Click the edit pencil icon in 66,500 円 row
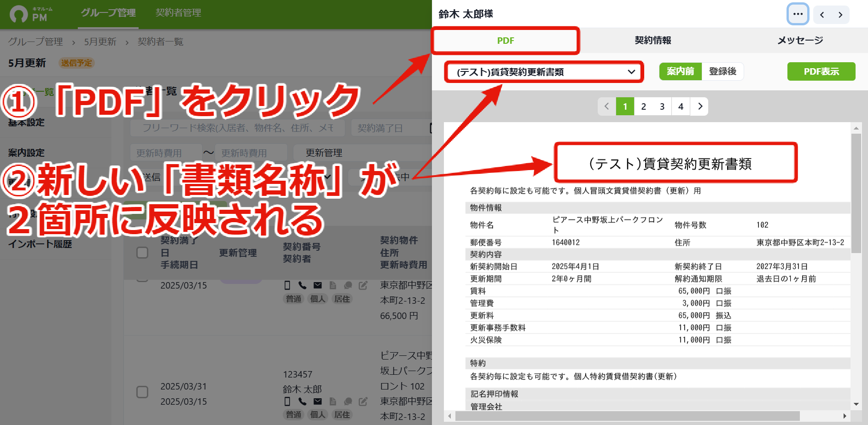 (x=363, y=285)
